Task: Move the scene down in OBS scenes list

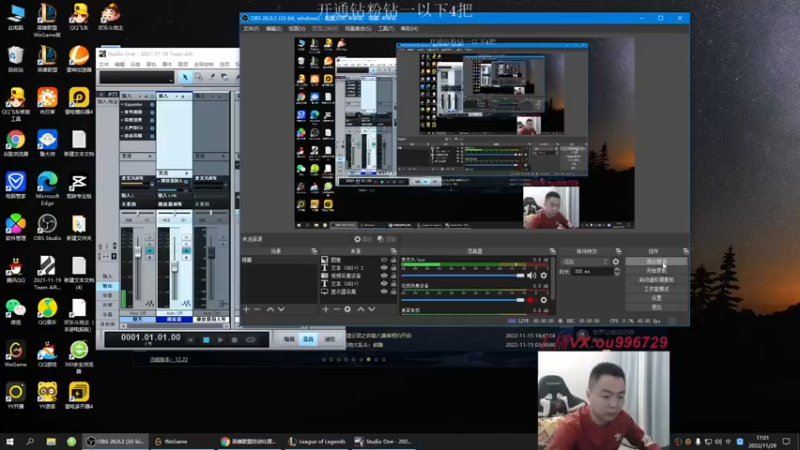Action: tap(281, 309)
